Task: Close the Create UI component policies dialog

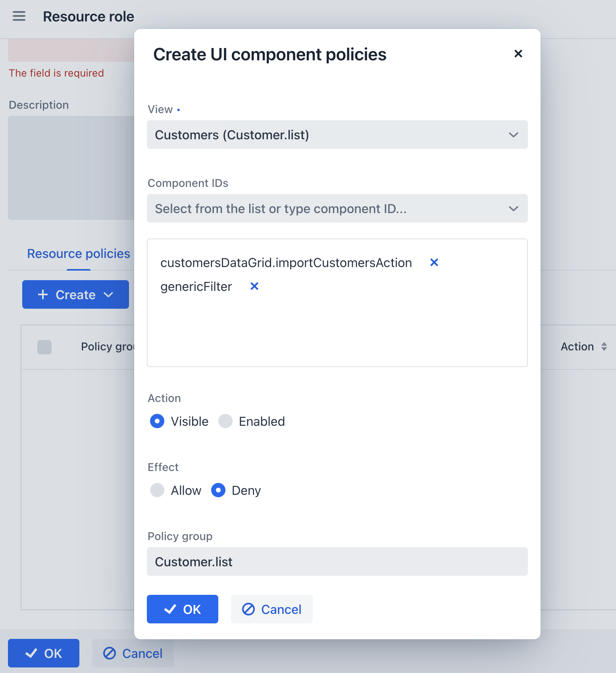Action: pyautogui.click(x=518, y=54)
